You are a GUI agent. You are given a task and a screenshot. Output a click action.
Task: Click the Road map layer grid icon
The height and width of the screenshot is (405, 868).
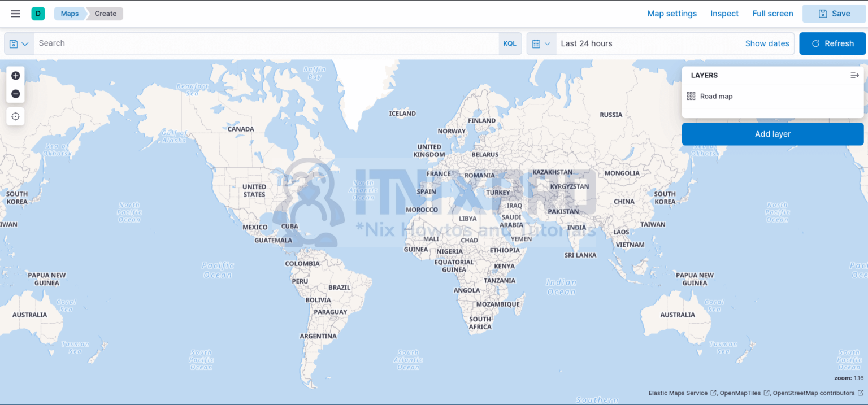coord(691,96)
